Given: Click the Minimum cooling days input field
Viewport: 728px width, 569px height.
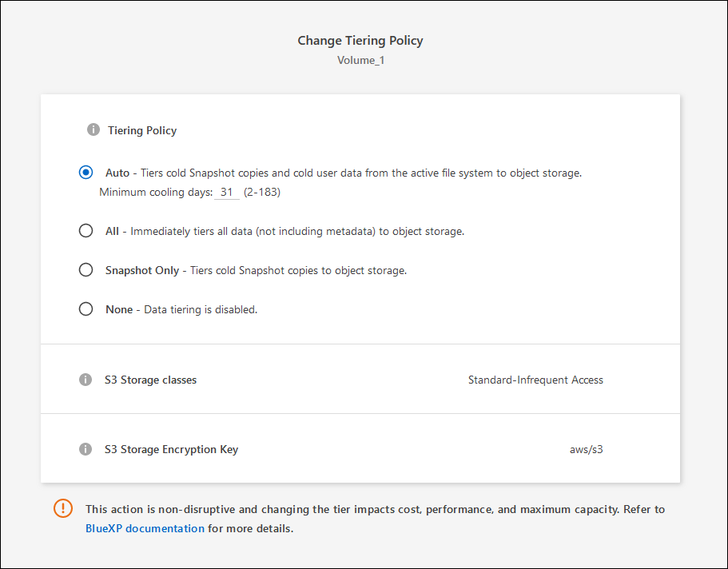Looking at the screenshot, I should pyautogui.click(x=228, y=193).
